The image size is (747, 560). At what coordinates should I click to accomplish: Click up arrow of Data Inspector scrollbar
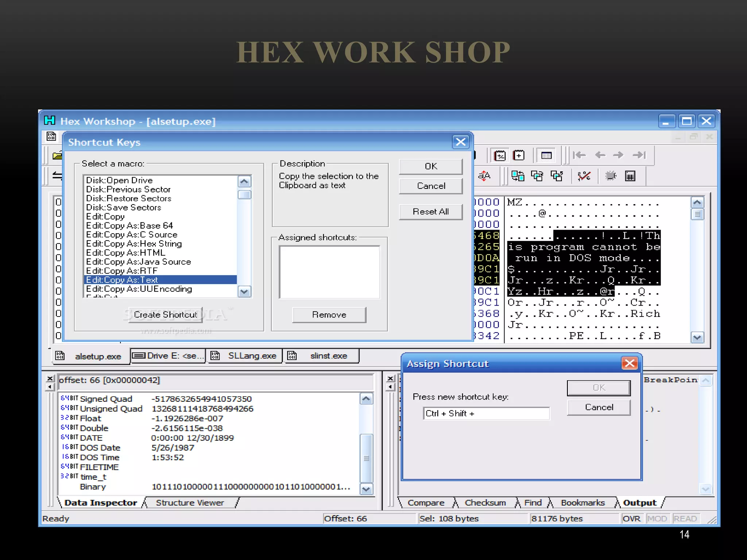coord(366,399)
